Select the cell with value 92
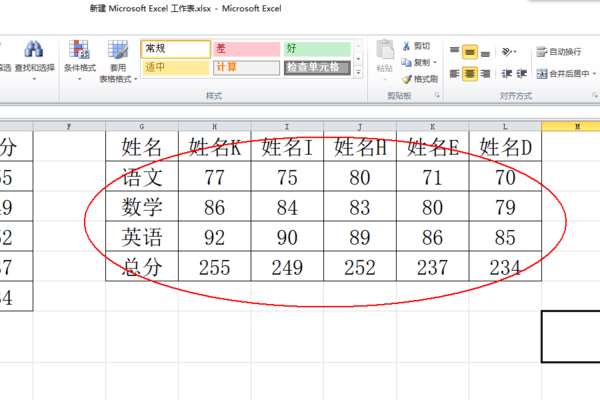This screenshot has width=600, height=400. point(215,236)
